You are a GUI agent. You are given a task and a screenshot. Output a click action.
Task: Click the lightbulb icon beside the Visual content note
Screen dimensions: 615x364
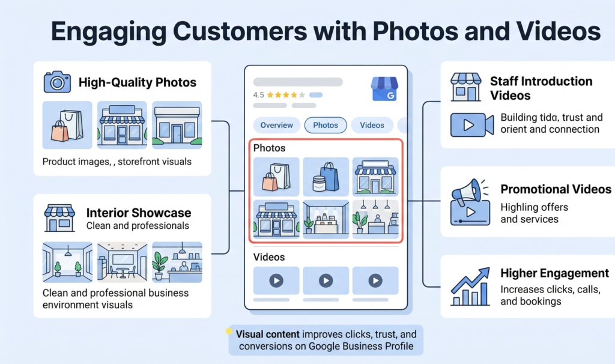tap(229, 331)
